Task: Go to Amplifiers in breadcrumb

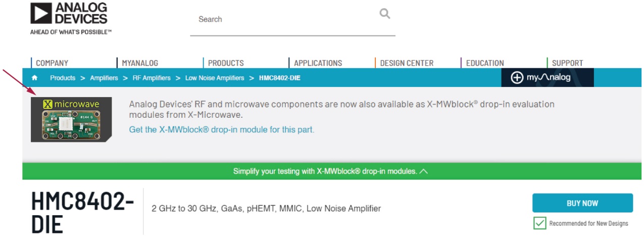Action: pos(104,78)
